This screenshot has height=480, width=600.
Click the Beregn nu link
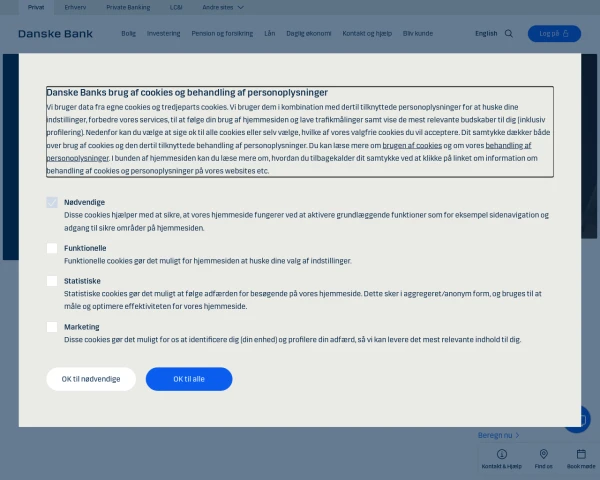click(499, 435)
